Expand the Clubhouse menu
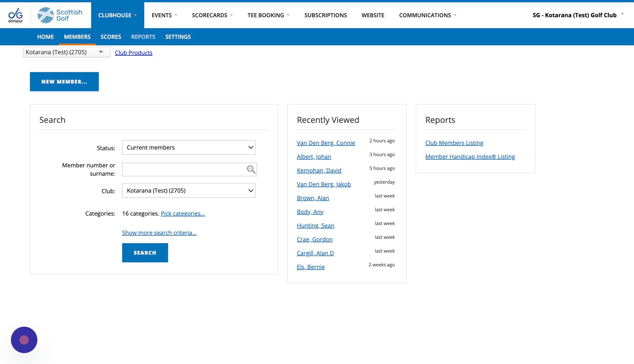634x364 pixels. pyautogui.click(x=117, y=15)
